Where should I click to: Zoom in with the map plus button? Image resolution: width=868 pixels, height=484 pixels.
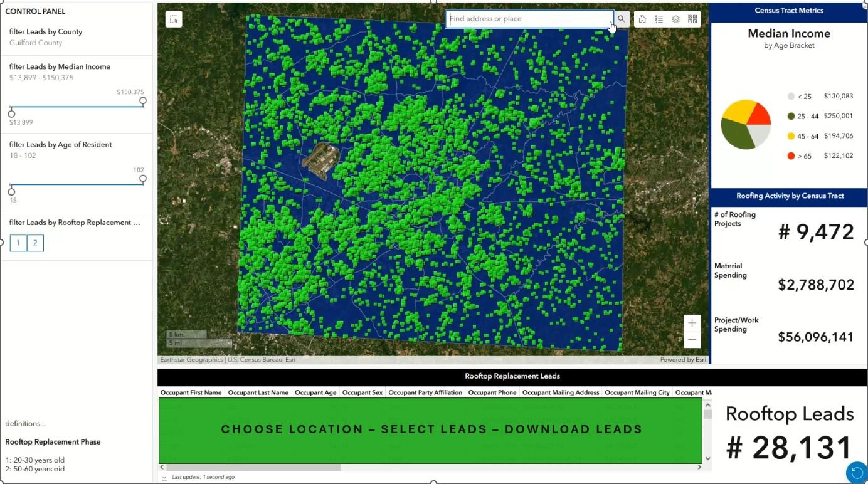692,323
